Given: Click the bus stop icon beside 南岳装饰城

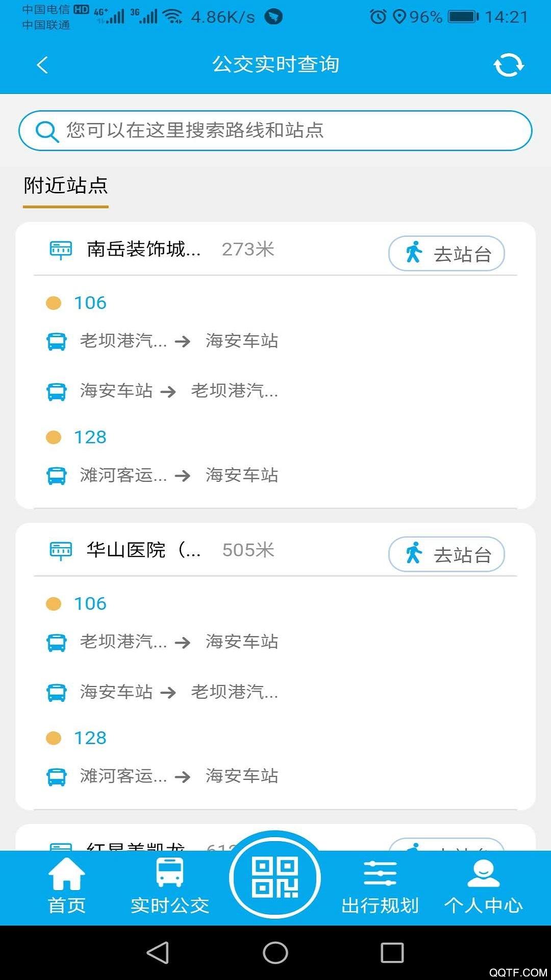Looking at the screenshot, I should tap(61, 250).
